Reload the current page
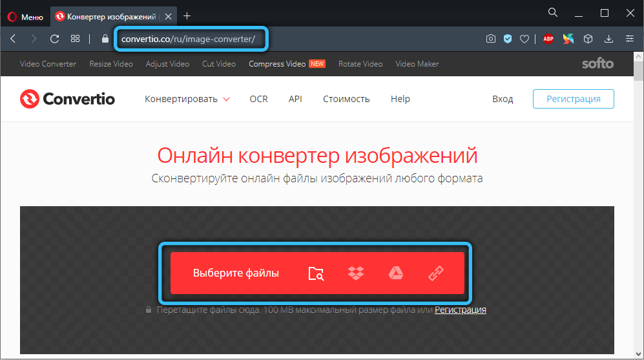The image size is (644, 360). point(55,39)
